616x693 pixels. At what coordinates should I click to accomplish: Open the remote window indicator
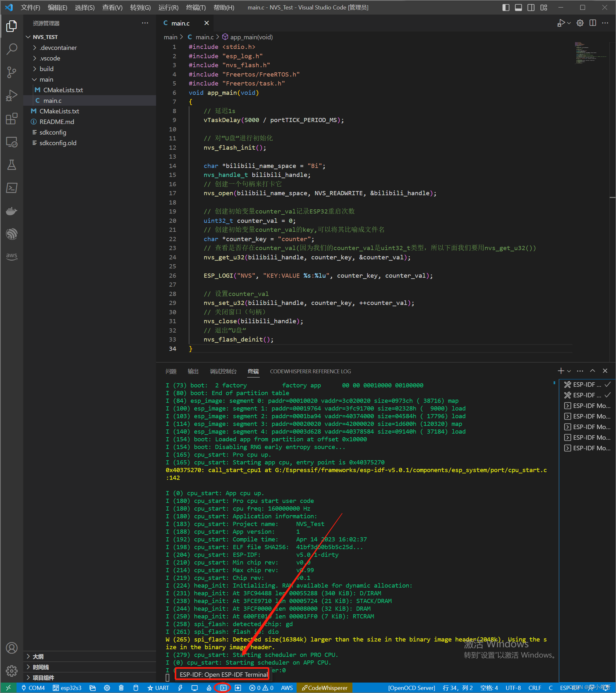click(8, 688)
